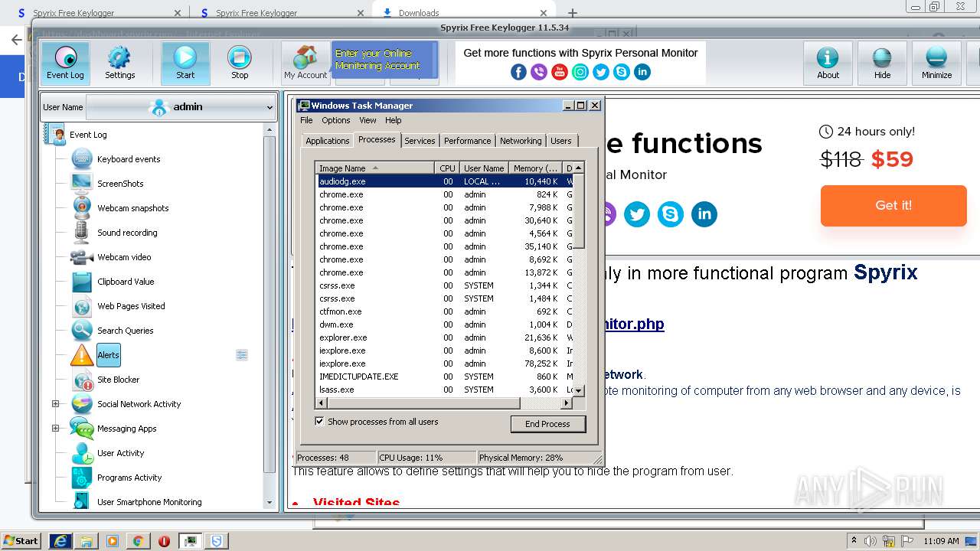Click large Skype icon on web page

coord(671,214)
